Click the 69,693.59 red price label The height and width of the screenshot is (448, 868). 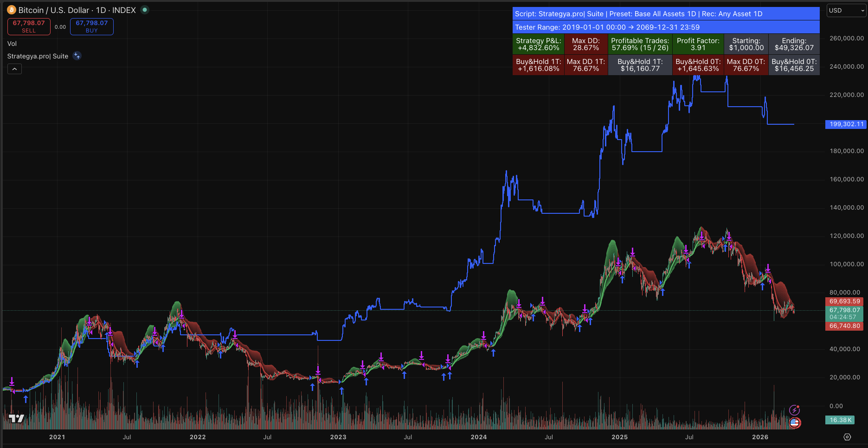click(x=844, y=301)
